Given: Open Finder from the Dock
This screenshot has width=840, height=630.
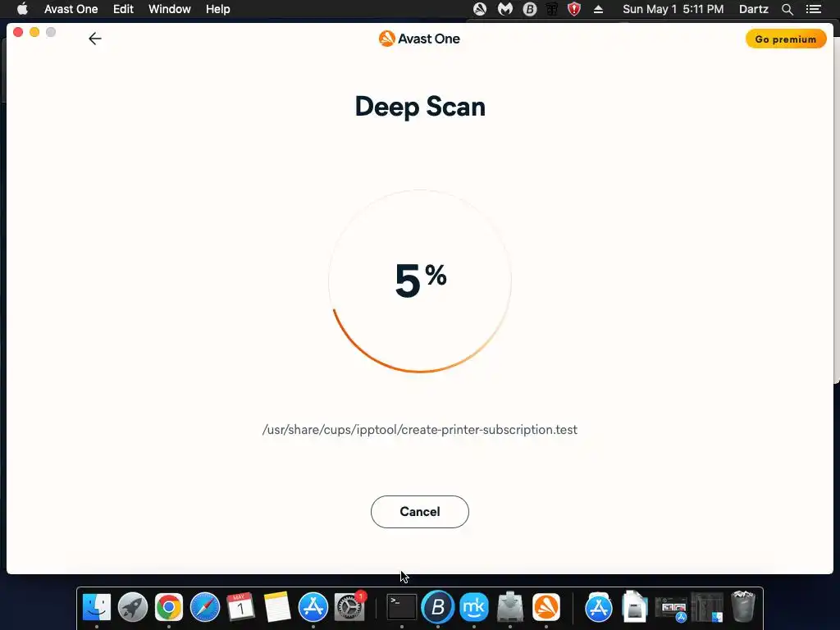Looking at the screenshot, I should coord(97,607).
